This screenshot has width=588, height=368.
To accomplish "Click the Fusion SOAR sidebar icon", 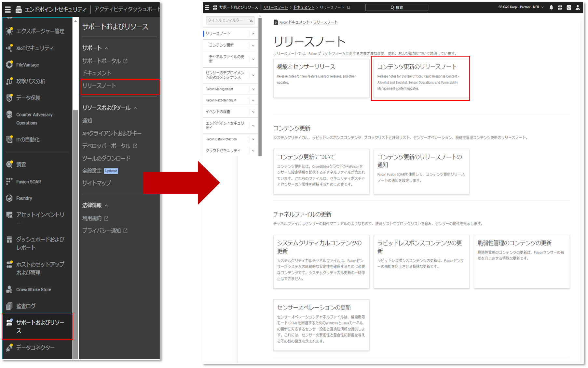I will 9,181.
